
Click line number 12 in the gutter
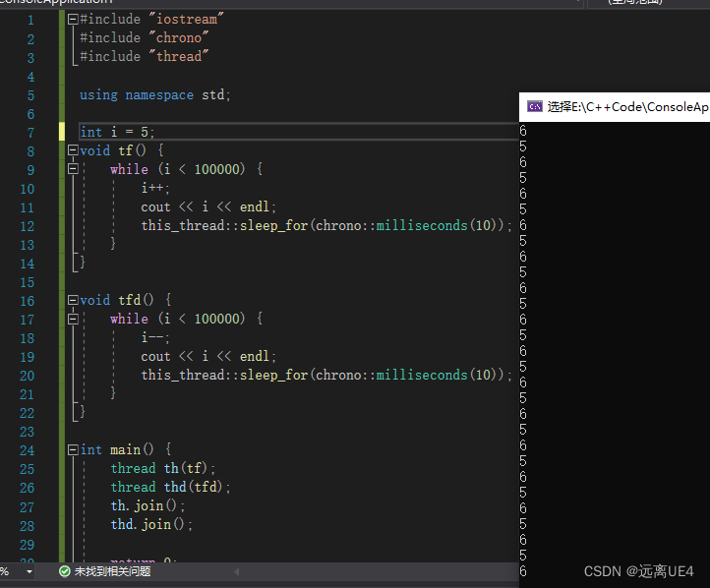pos(27,226)
